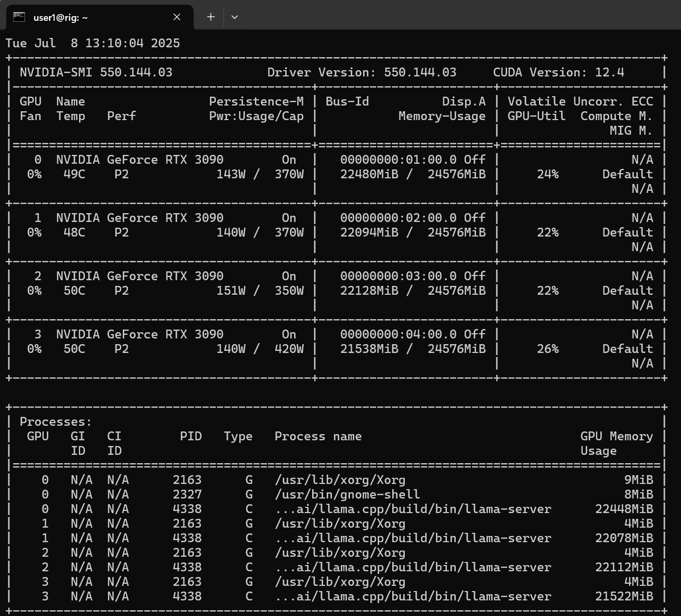
Task: Click bus ID 00000000:04:00.0
Action: tap(399, 335)
